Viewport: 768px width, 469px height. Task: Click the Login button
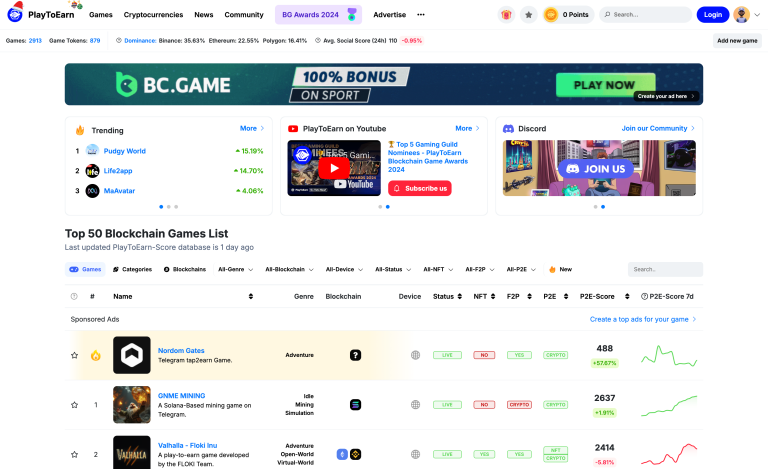pos(713,15)
